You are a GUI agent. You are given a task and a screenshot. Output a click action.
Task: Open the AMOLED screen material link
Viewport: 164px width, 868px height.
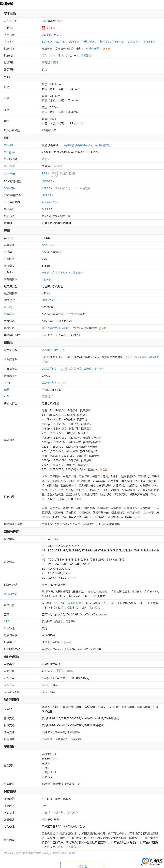(48, 245)
